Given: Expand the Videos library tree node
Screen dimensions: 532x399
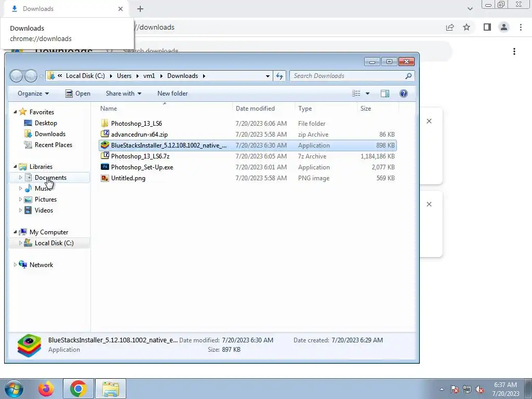Looking at the screenshot, I should 20,210.
